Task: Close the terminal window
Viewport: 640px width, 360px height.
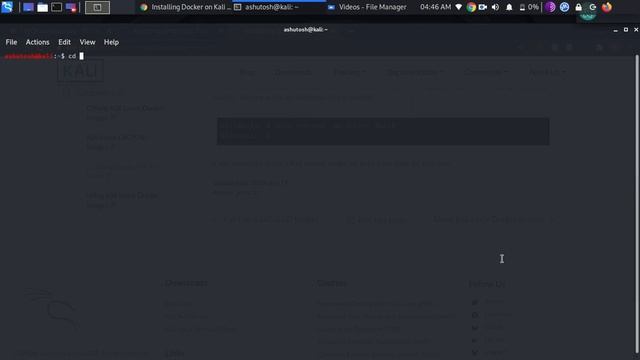Action: pyautogui.click(x=636, y=30)
